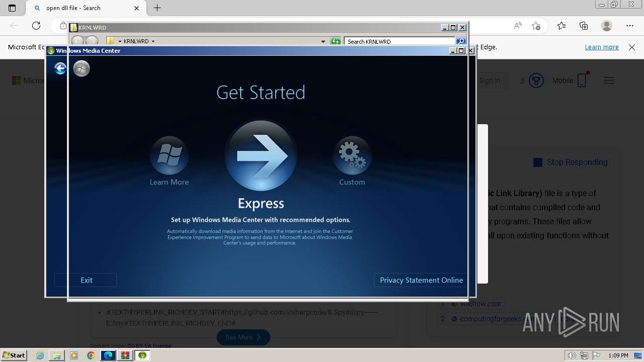
Task: Enable Read aloud in Edge address bar
Action: coord(518,26)
